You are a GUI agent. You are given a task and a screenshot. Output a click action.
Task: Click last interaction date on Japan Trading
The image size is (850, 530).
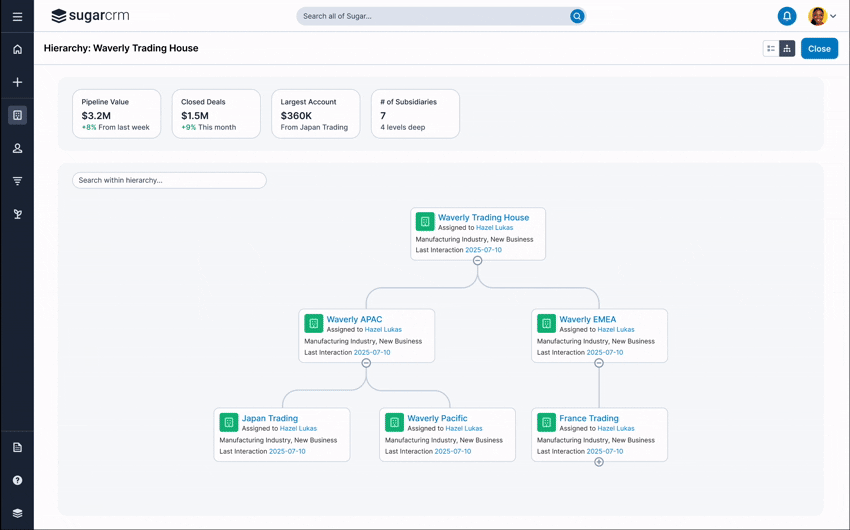tap(287, 451)
